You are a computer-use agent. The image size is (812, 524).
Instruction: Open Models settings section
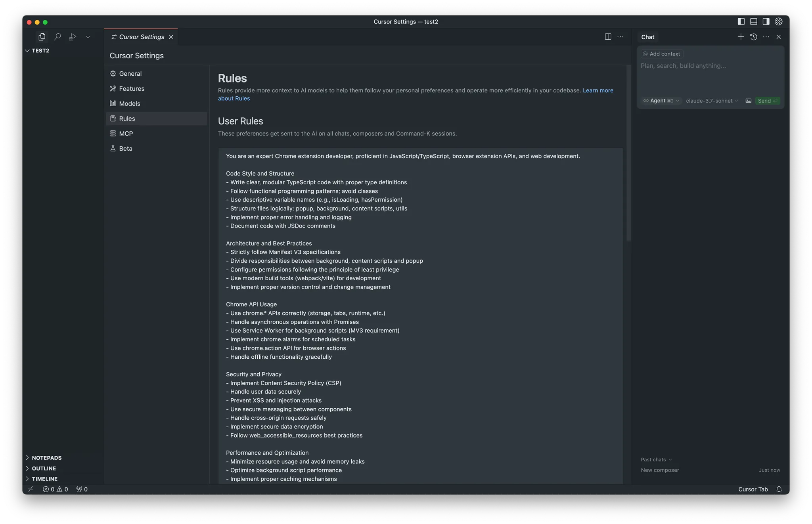click(156, 104)
